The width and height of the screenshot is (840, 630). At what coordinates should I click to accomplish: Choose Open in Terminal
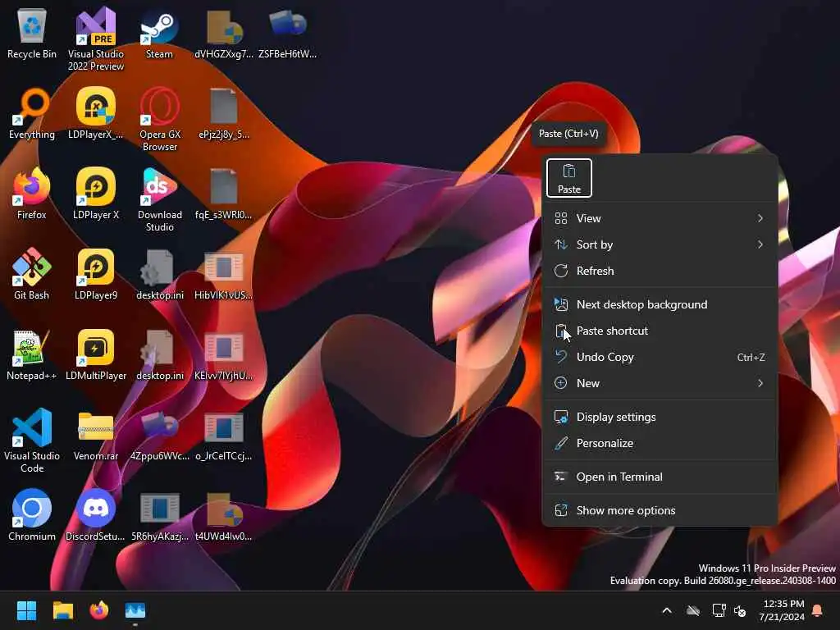pyautogui.click(x=660, y=477)
